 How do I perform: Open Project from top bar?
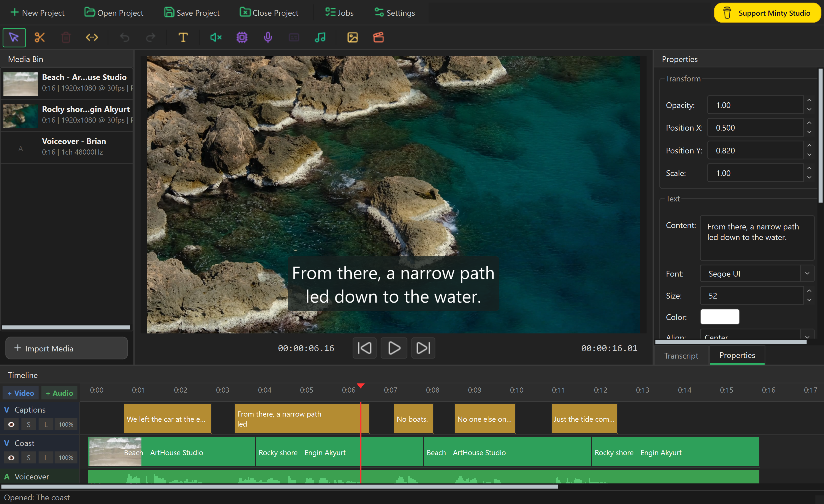pyautogui.click(x=114, y=13)
